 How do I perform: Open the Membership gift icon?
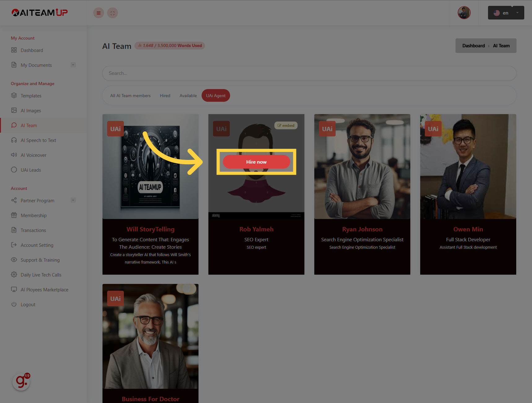point(14,215)
